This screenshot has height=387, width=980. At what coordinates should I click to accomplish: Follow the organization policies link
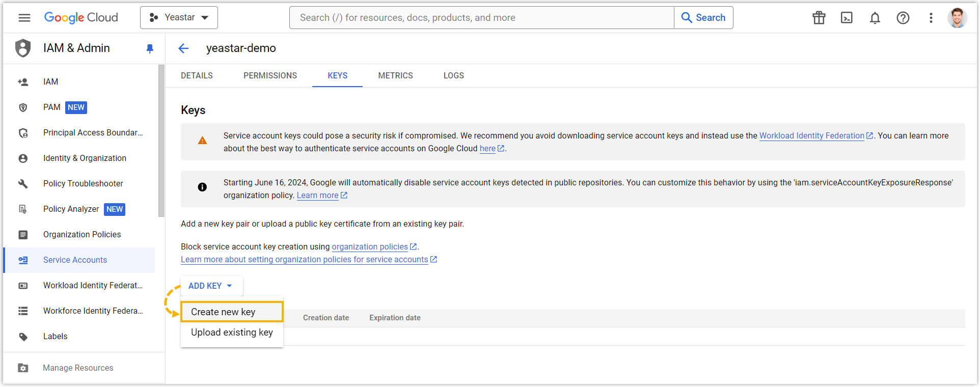coord(370,246)
